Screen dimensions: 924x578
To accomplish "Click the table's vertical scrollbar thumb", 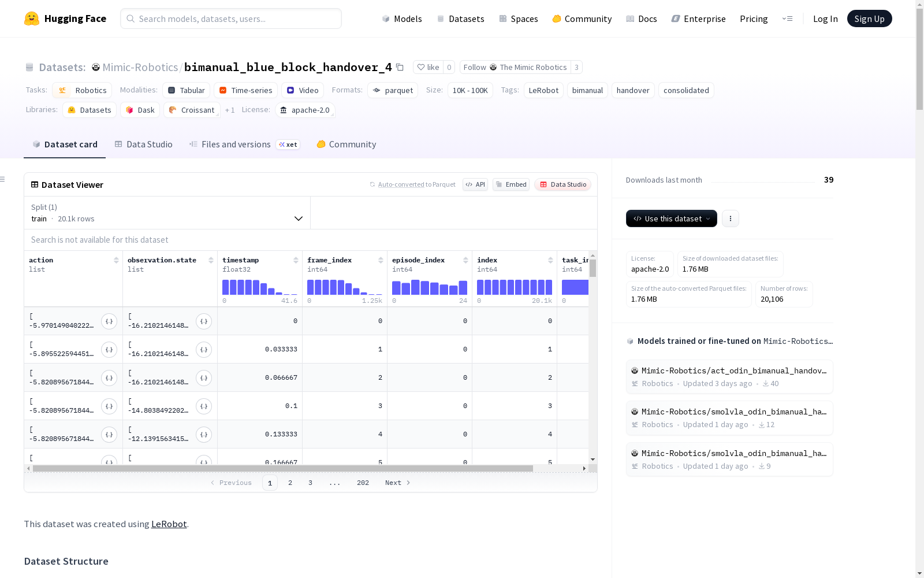I will coord(593,268).
